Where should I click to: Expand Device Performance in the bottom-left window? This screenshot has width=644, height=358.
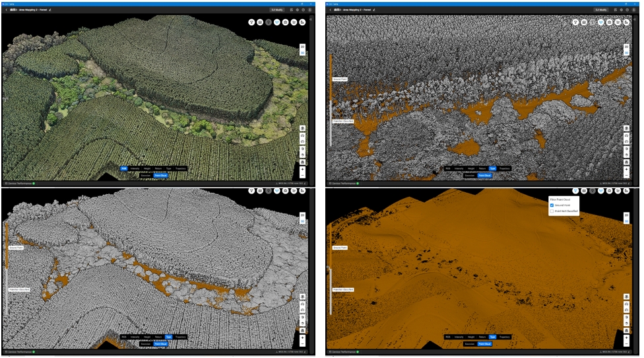click(20, 351)
